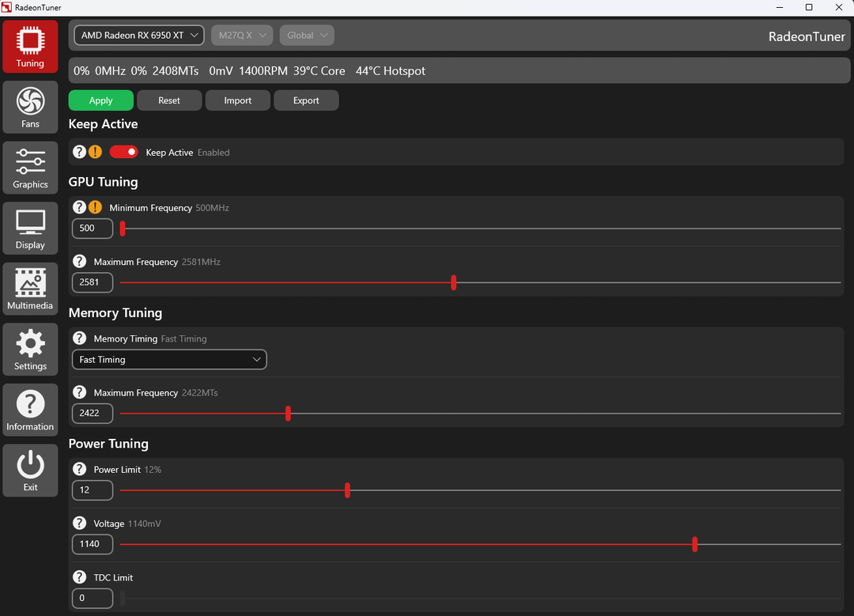The height and width of the screenshot is (616, 854).
Task: Click the Apply button
Action: point(100,100)
